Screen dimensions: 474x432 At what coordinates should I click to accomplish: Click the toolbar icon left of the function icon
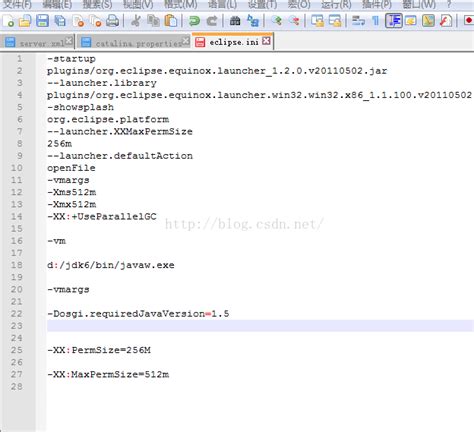coord(428,21)
